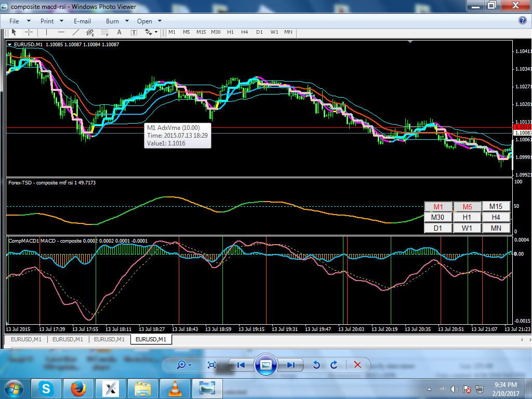Viewport: 532px width, 399px height.
Task: Open Firefox from the taskbar
Action: click(x=78, y=388)
